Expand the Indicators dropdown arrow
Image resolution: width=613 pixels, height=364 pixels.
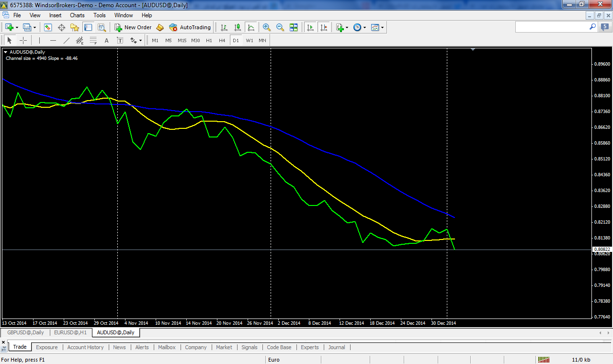(x=347, y=27)
